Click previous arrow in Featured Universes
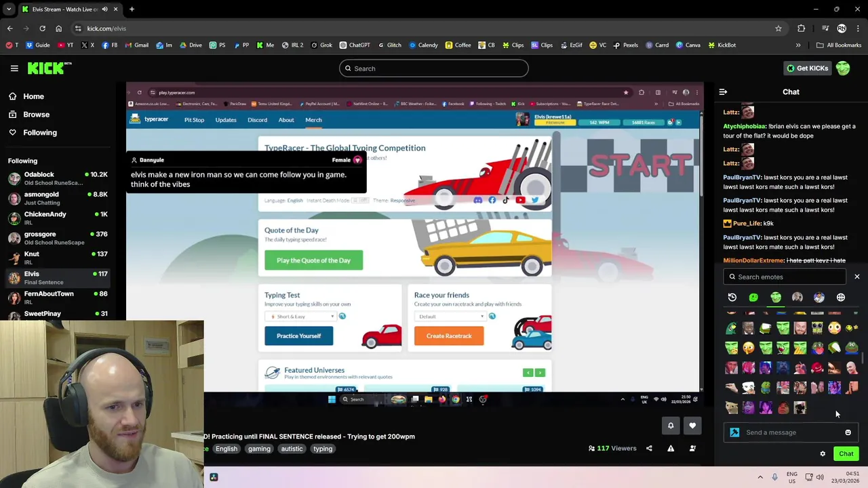The width and height of the screenshot is (868, 488). pyautogui.click(x=528, y=373)
